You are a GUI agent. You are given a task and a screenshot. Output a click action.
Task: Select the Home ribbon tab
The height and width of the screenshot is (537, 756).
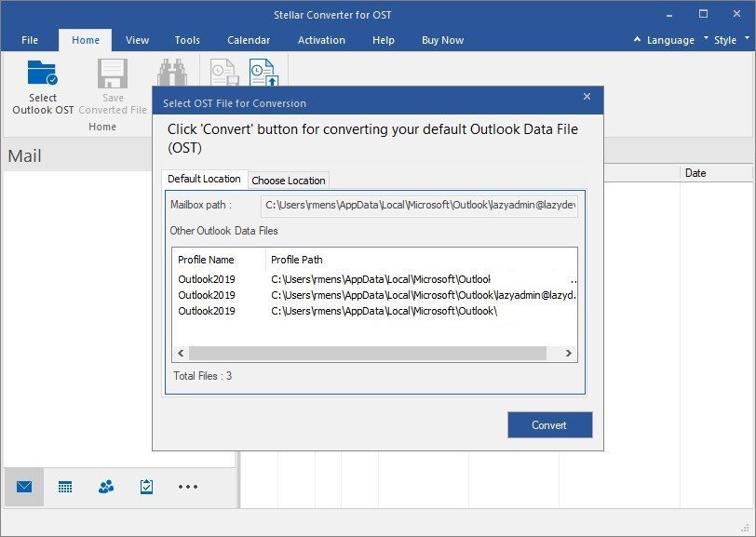click(x=86, y=40)
